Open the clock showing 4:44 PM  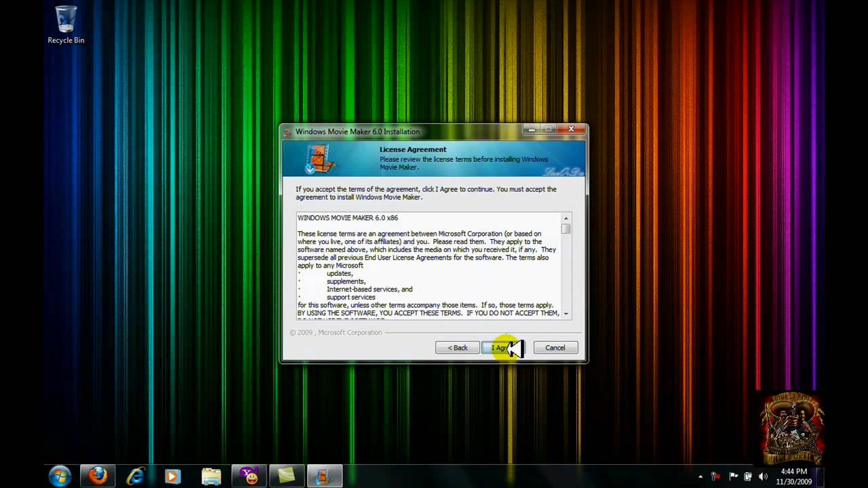point(793,476)
